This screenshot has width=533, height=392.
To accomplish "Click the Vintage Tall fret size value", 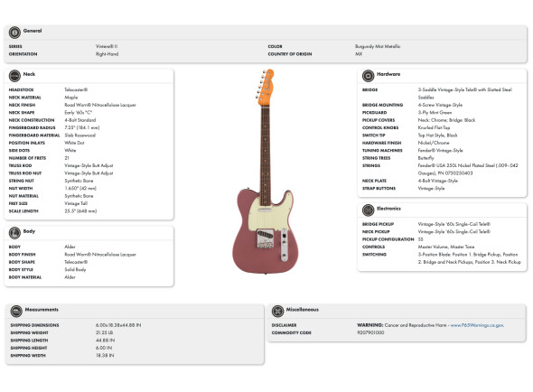I will [x=76, y=203].
